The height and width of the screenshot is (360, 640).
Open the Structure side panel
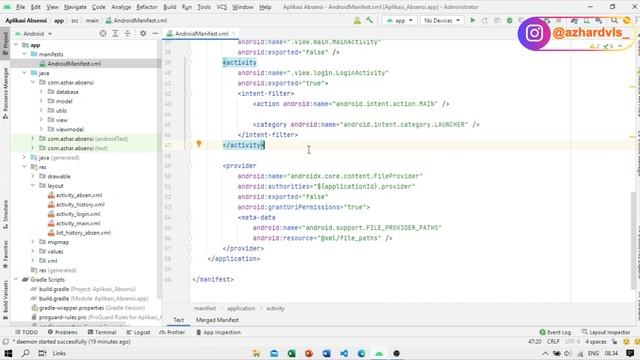pyautogui.click(x=5, y=215)
